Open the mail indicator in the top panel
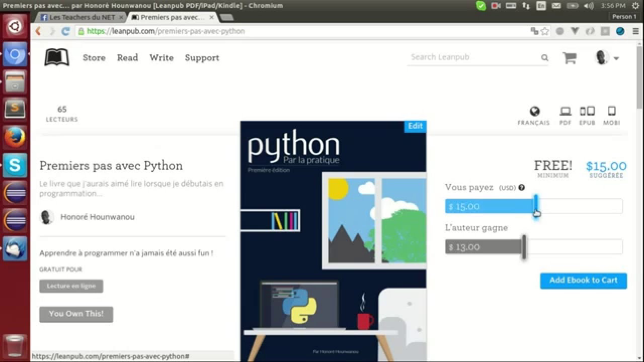 [556, 6]
